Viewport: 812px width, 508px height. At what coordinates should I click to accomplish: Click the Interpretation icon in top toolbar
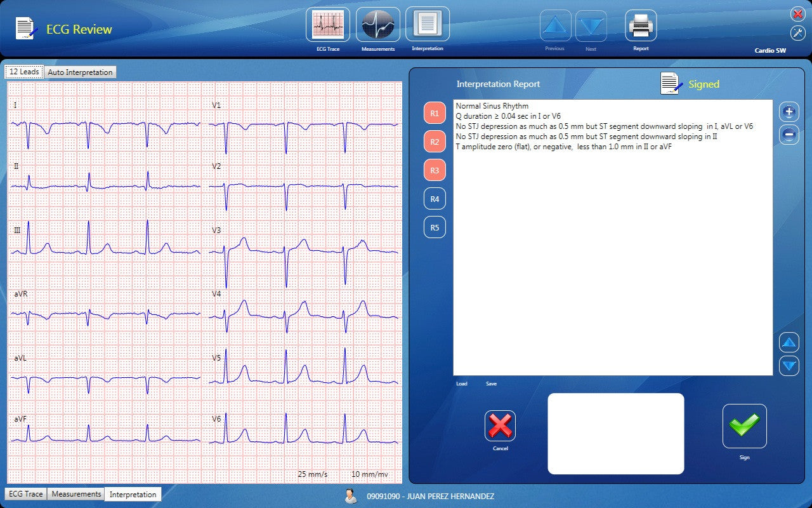(428, 25)
